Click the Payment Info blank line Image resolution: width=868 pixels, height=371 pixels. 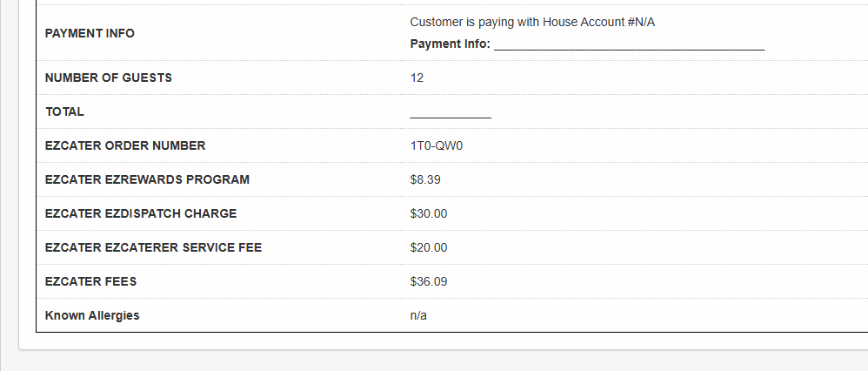pos(630,44)
